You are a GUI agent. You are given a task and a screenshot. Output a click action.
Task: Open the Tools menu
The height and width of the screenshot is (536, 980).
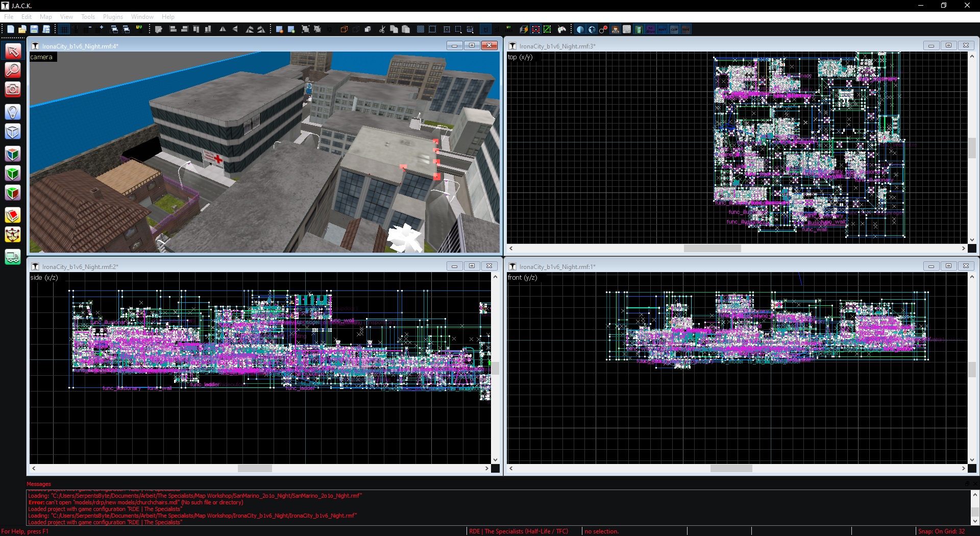pyautogui.click(x=88, y=17)
